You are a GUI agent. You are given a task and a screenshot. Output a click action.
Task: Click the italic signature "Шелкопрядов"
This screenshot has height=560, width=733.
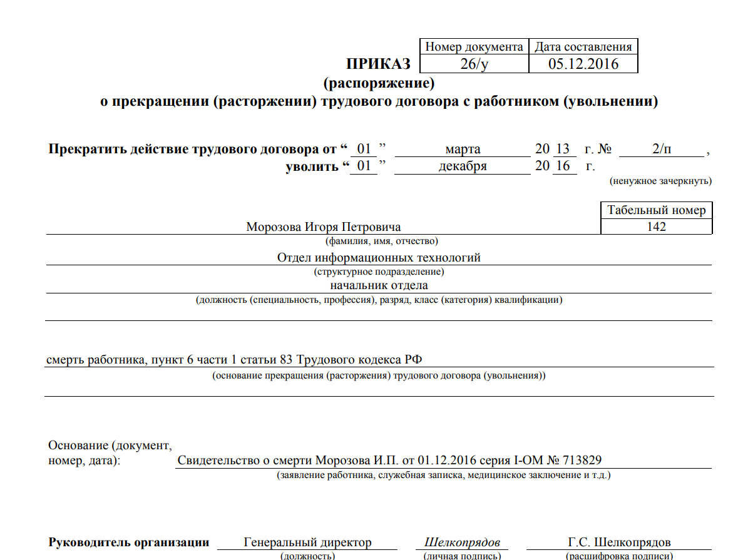pos(462,542)
